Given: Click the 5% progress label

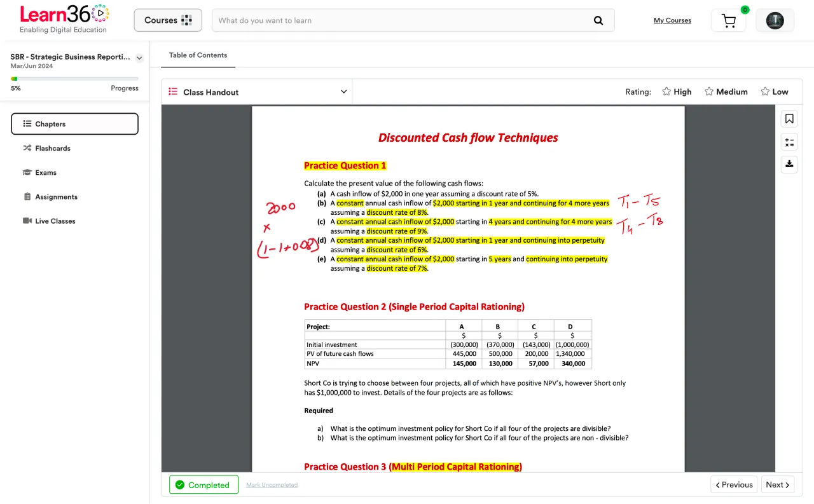Looking at the screenshot, I should coord(16,88).
